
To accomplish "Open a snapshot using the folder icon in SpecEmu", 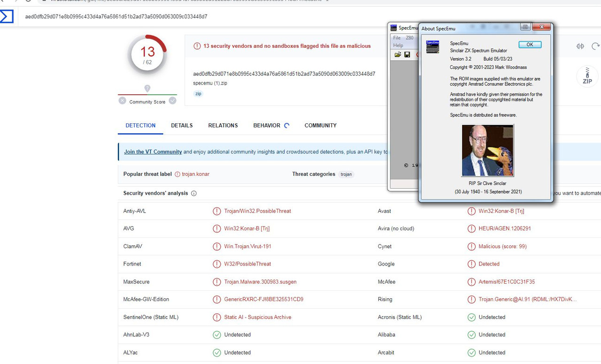I will pyautogui.click(x=398, y=54).
